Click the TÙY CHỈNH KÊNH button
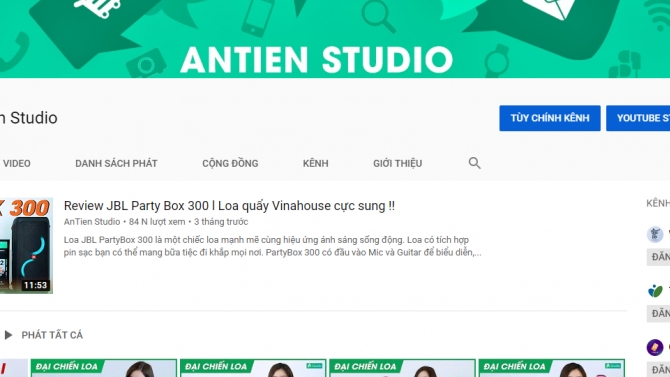 click(550, 118)
